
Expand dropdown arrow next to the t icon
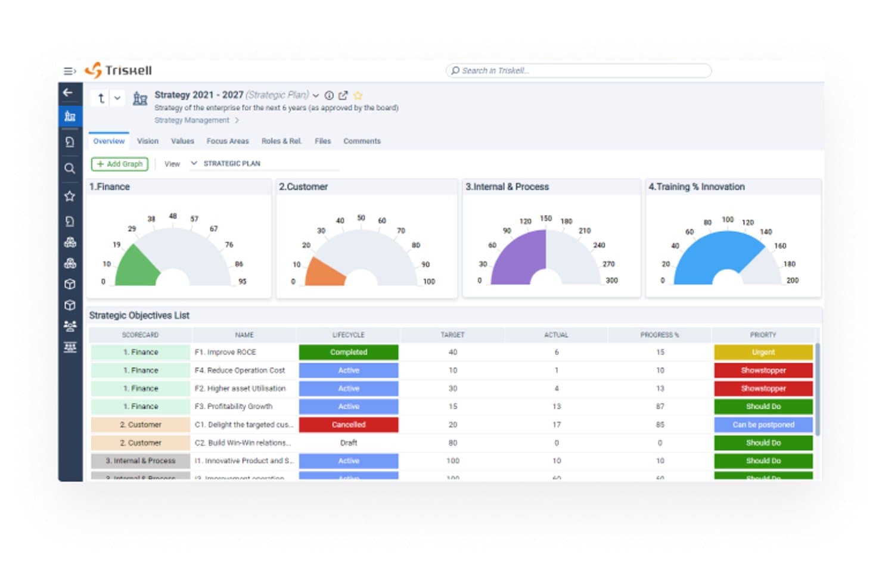(117, 98)
